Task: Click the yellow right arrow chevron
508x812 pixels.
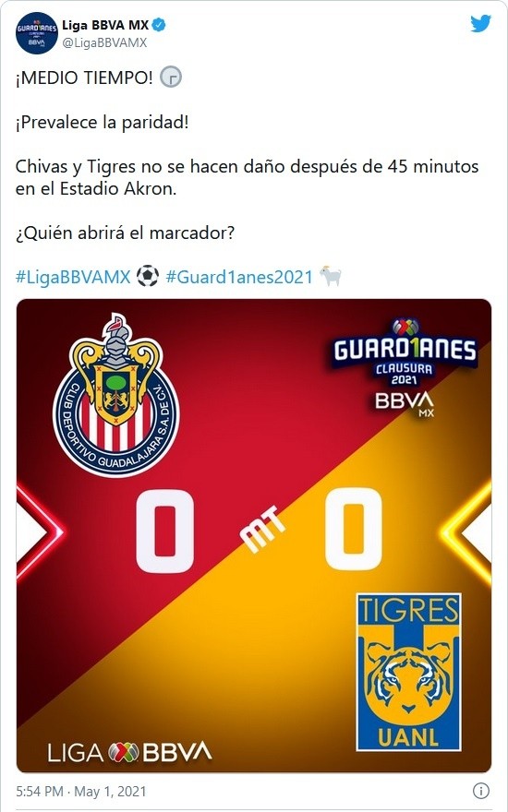Action: point(466,531)
